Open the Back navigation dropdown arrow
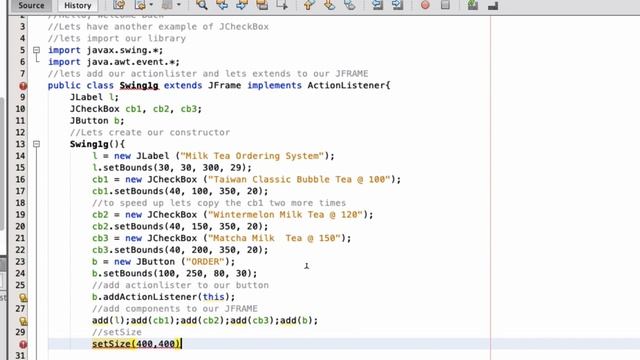Viewport: 640px width, 360px height. point(151,5)
